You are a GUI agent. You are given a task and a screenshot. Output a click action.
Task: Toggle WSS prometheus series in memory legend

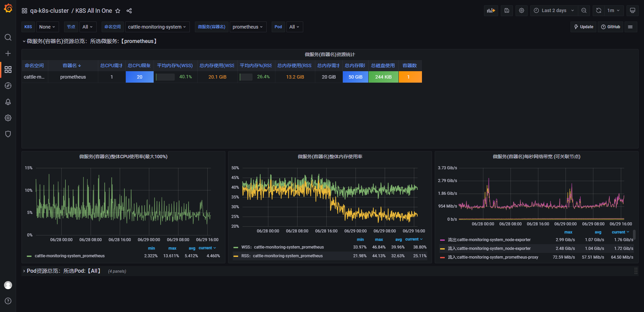tap(288, 247)
